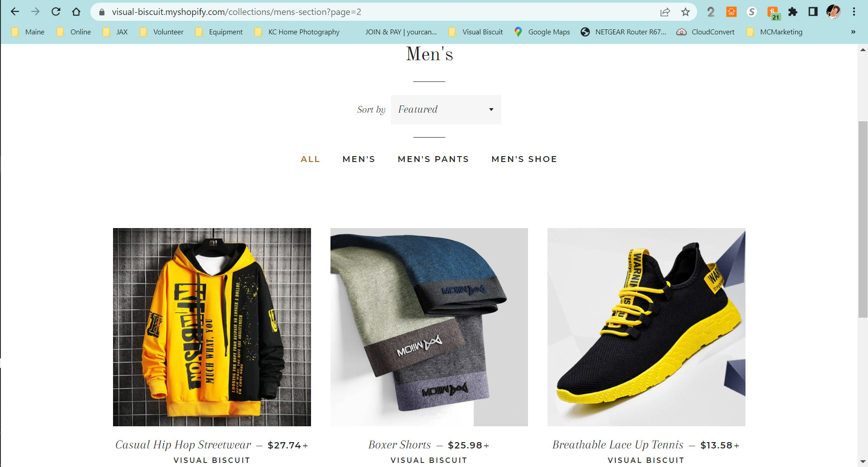Select the ALL filter tab
This screenshot has width=868, height=467.
click(310, 159)
